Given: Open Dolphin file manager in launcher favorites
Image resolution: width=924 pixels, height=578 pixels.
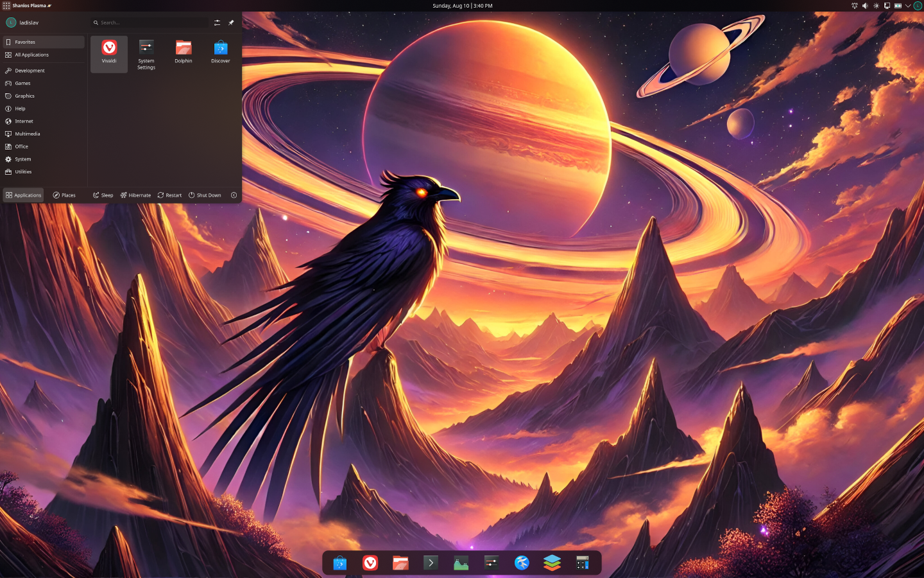Looking at the screenshot, I should click(184, 52).
